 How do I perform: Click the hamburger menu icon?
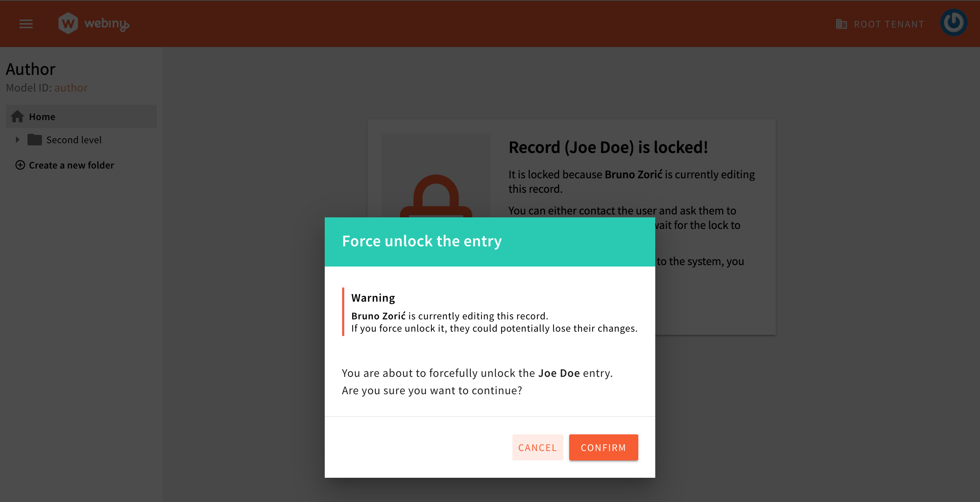[26, 24]
